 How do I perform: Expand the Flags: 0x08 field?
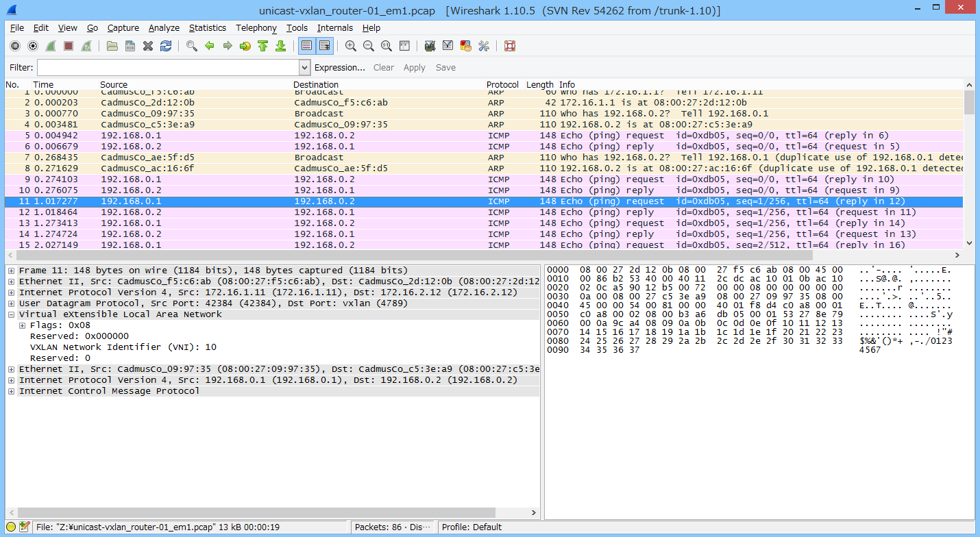23,325
